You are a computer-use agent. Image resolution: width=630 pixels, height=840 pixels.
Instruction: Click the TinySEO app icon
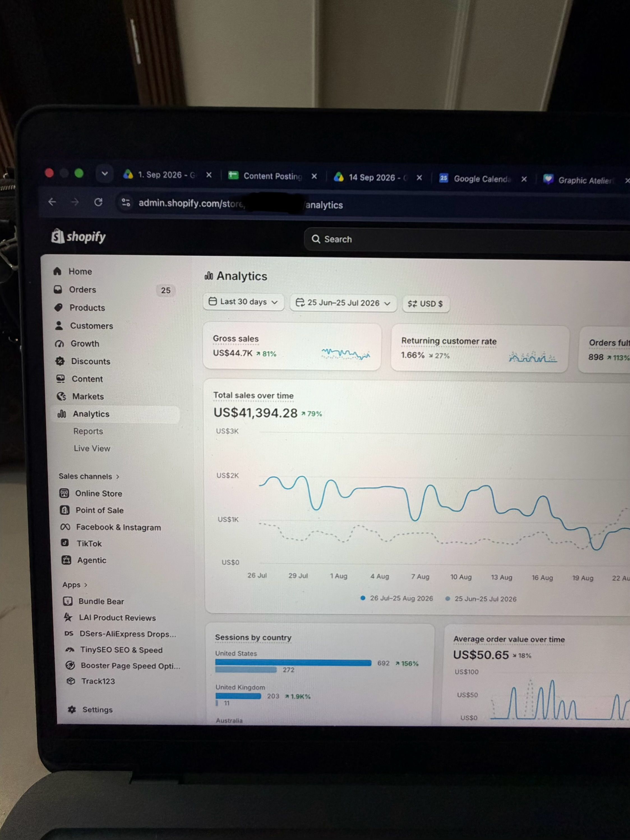[70, 650]
